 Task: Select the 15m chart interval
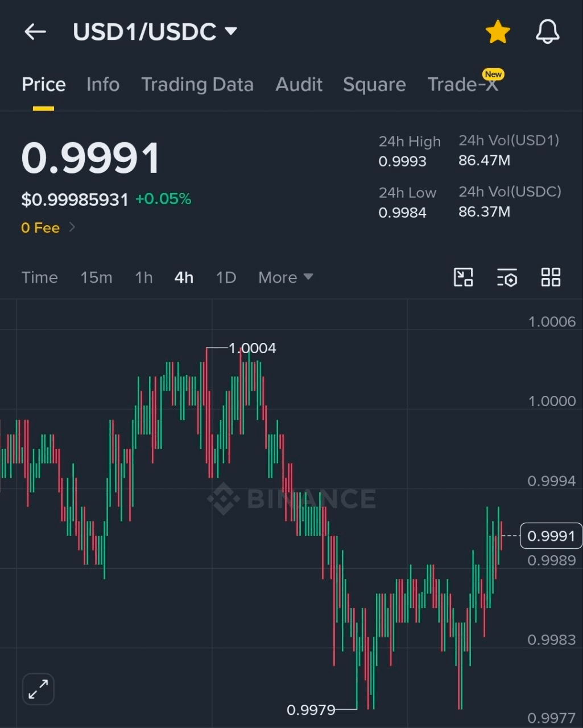point(96,278)
